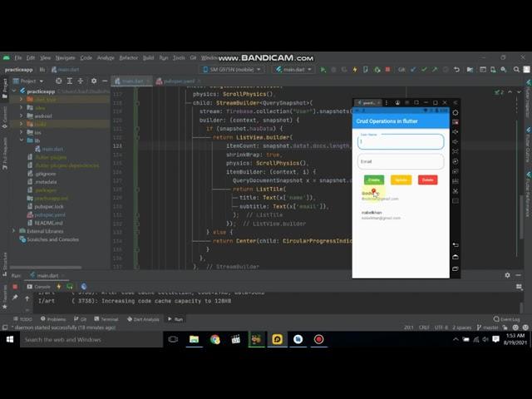This screenshot has width=532, height=399.
Task: Open Run panel settings gear icon
Action: click(507, 275)
